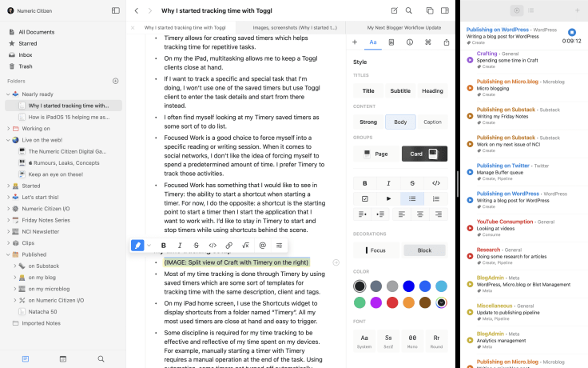Apply bold in the style panel
Image resolution: width=588 pixels, height=368 pixels.
365,183
